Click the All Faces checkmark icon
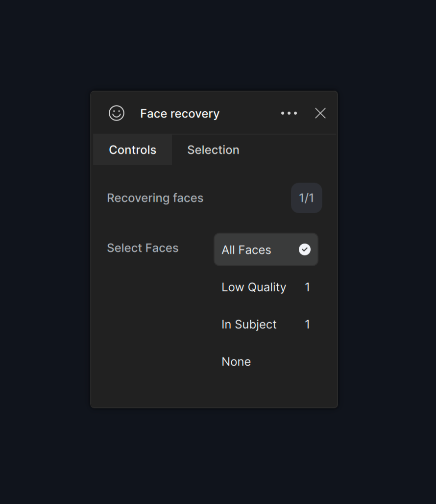The width and height of the screenshot is (436, 504). 305,250
